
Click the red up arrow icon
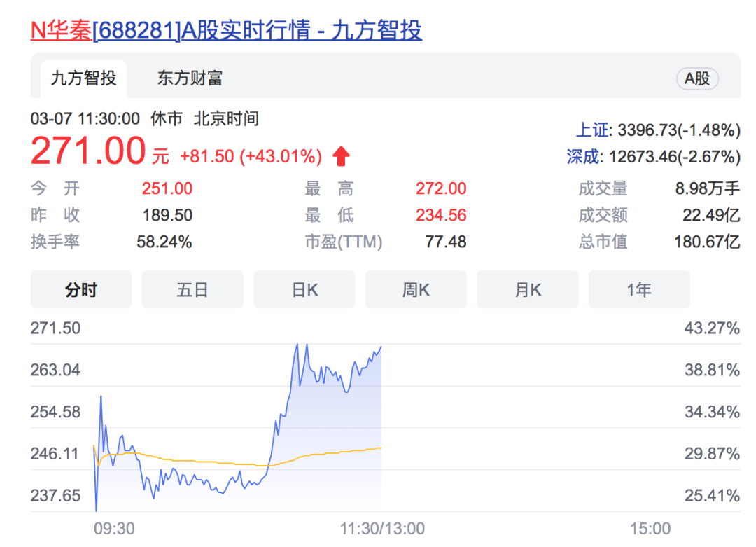click(341, 156)
